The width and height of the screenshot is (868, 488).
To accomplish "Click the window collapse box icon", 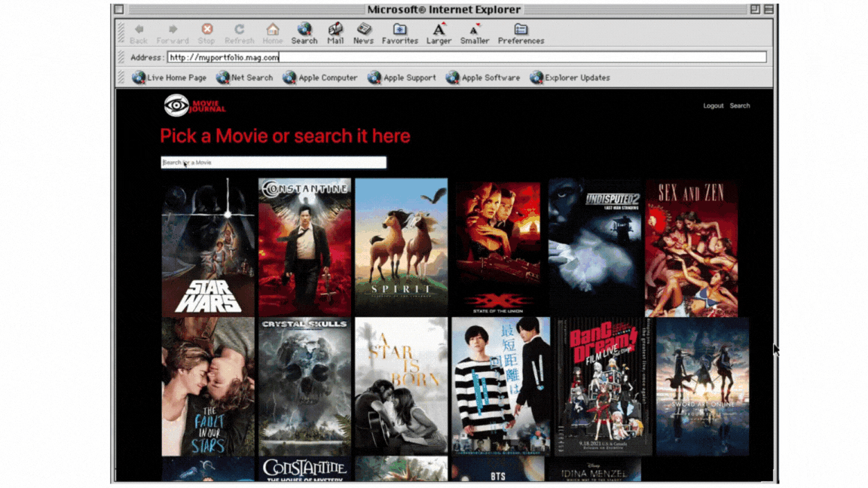I will coord(769,9).
